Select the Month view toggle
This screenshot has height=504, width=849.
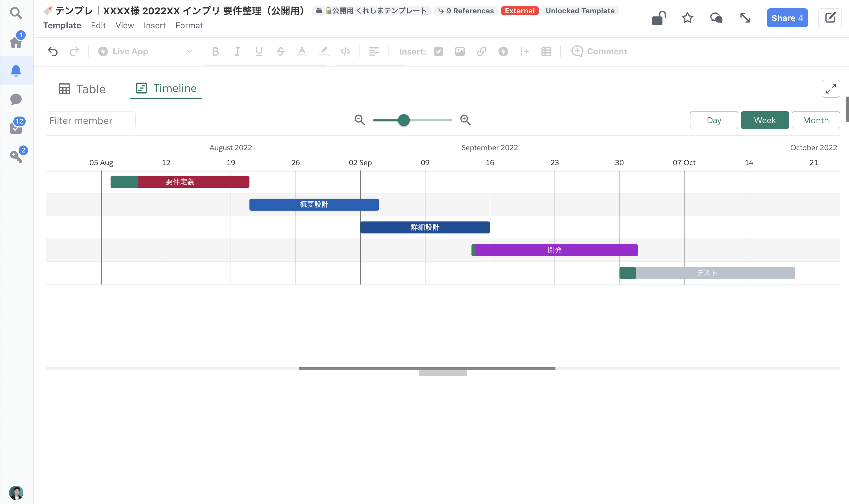tap(815, 120)
